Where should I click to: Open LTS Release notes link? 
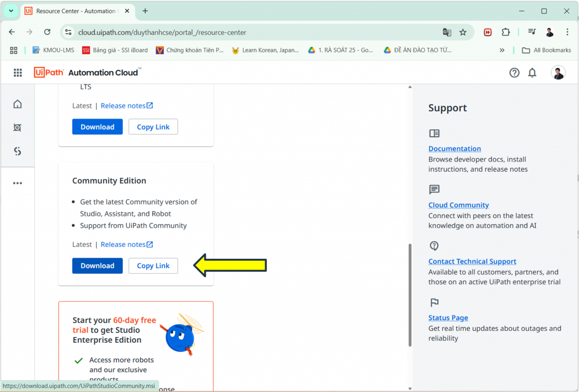pos(127,106)
